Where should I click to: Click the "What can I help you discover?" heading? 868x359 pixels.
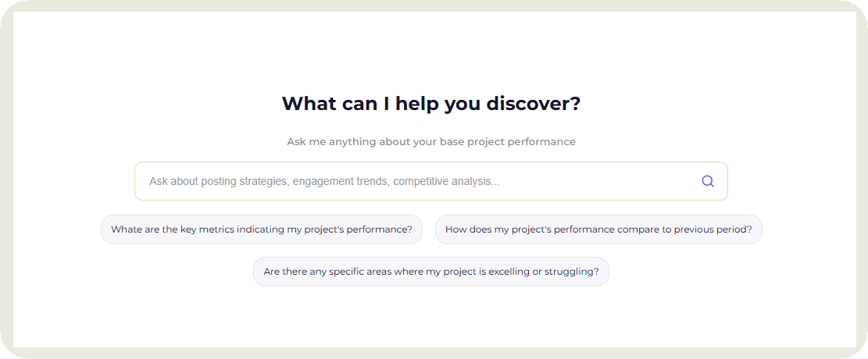pos(431,103)
